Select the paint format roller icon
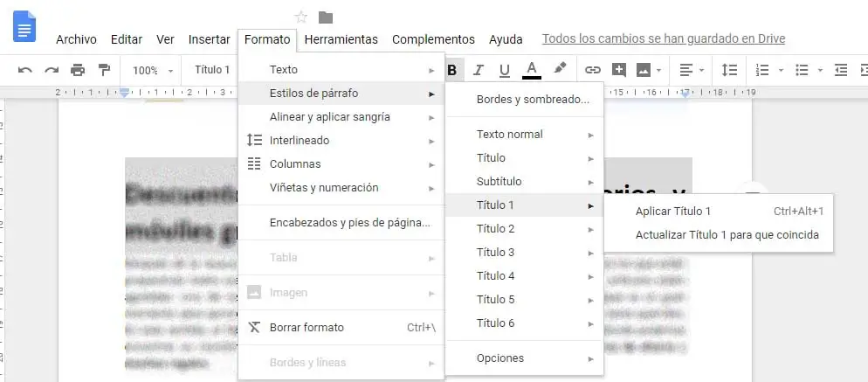Image resolution: width=868 pixels, height=382 pixels. tap(104, 70)
